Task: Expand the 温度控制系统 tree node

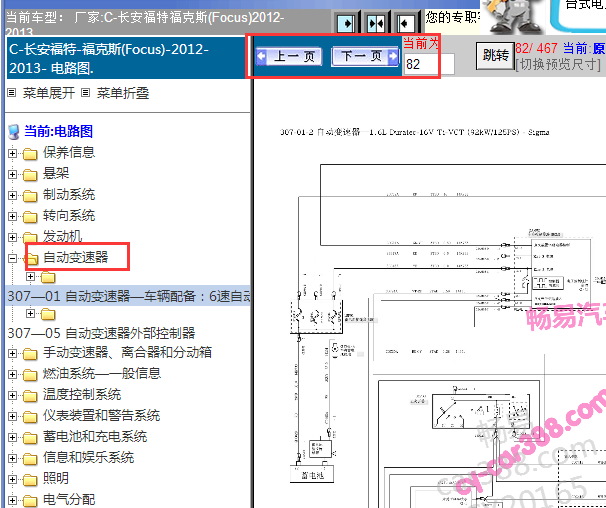Action: 12,395
